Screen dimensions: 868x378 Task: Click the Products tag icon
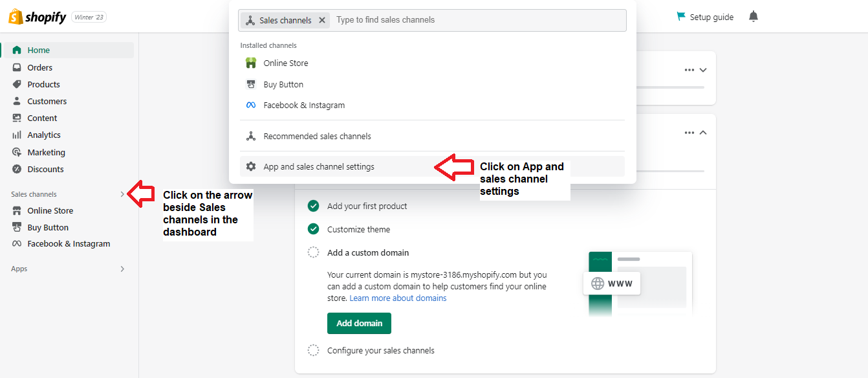(17, 84)
